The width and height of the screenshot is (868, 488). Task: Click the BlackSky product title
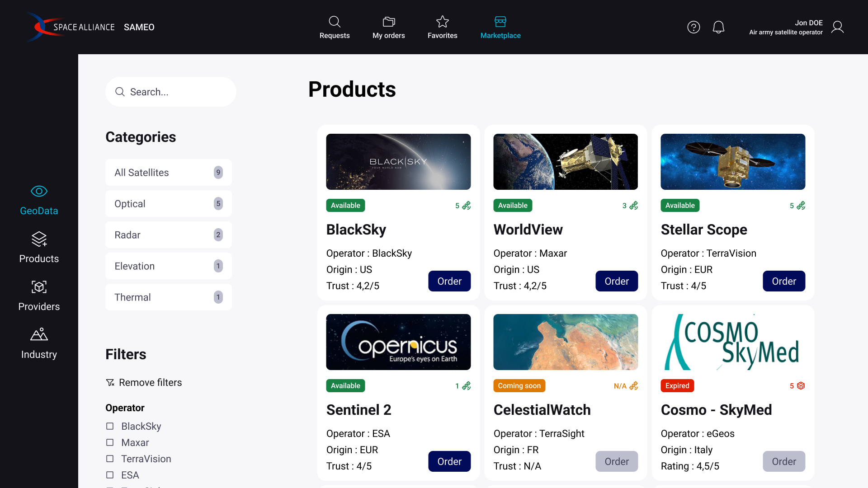click(x=356, y=230)
